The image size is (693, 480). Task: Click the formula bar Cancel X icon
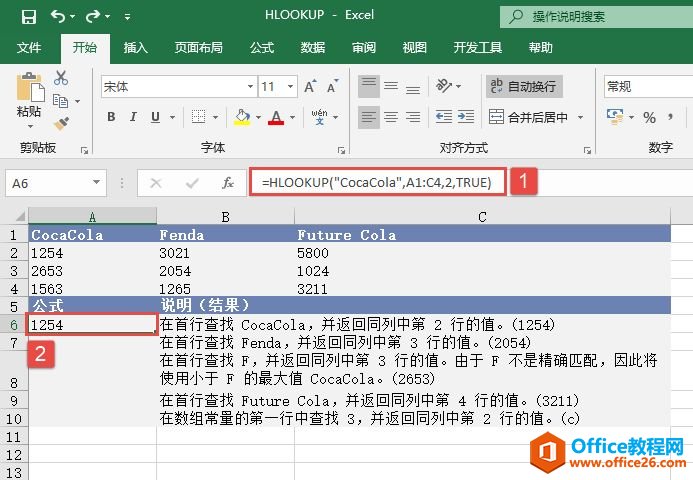click(x=156, y=183)
